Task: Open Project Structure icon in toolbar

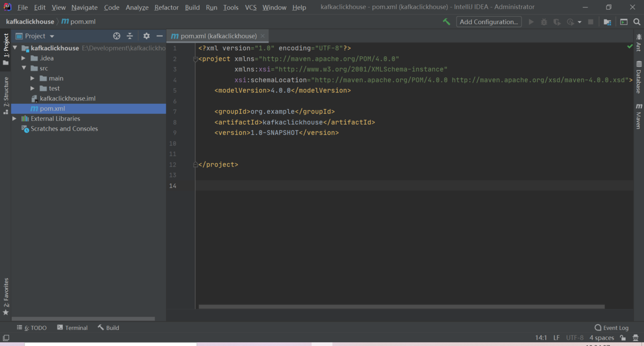Action: click(x=607, y=22)
